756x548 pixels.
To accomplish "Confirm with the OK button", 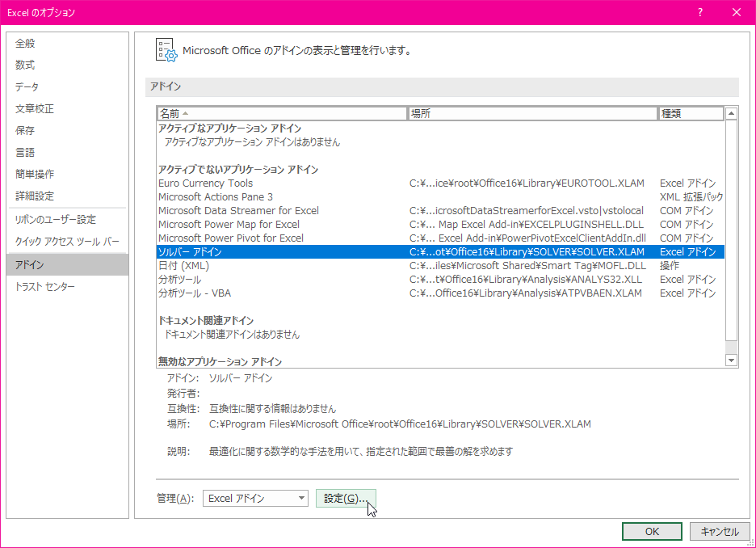I will coord(652,532).
